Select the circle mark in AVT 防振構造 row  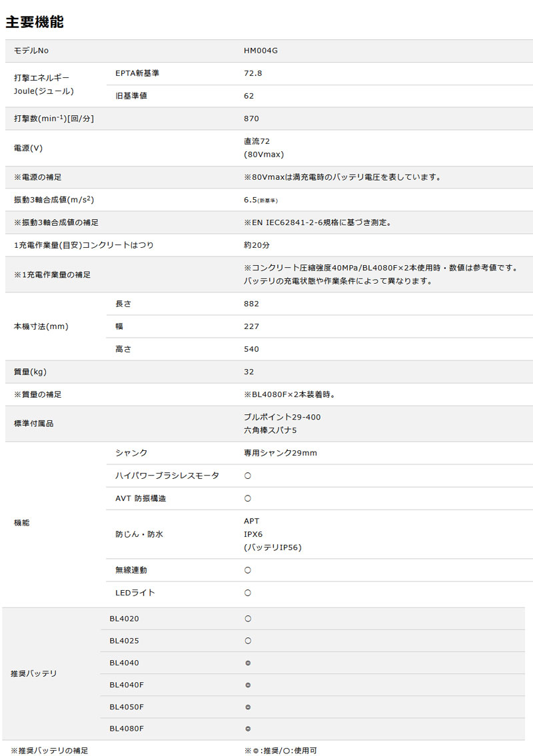[248, 498]
